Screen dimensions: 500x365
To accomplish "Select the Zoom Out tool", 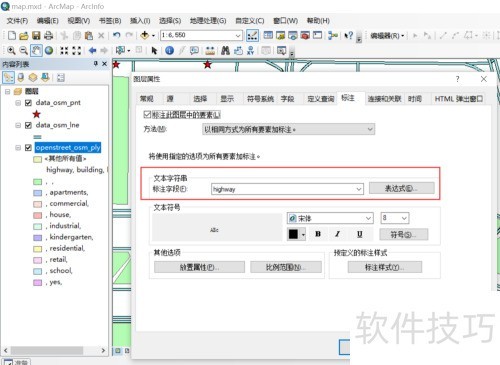I will (23, 51).
